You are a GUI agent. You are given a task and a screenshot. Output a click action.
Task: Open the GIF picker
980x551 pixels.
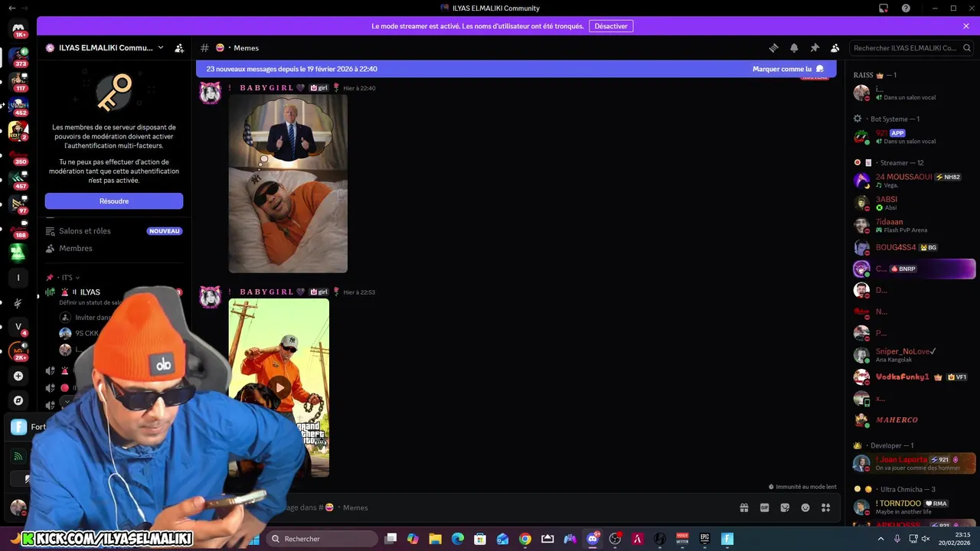(x=764, y=507)
